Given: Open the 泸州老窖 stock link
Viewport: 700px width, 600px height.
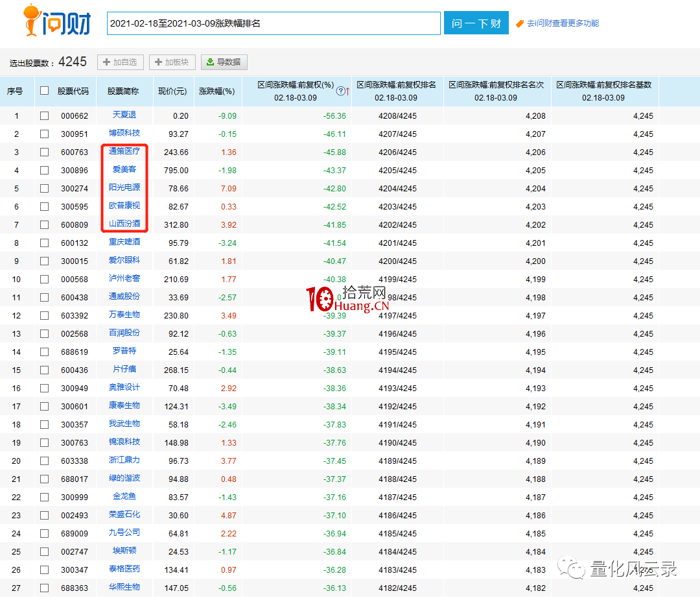Looking at the screenshot, I should coord(124,278).
